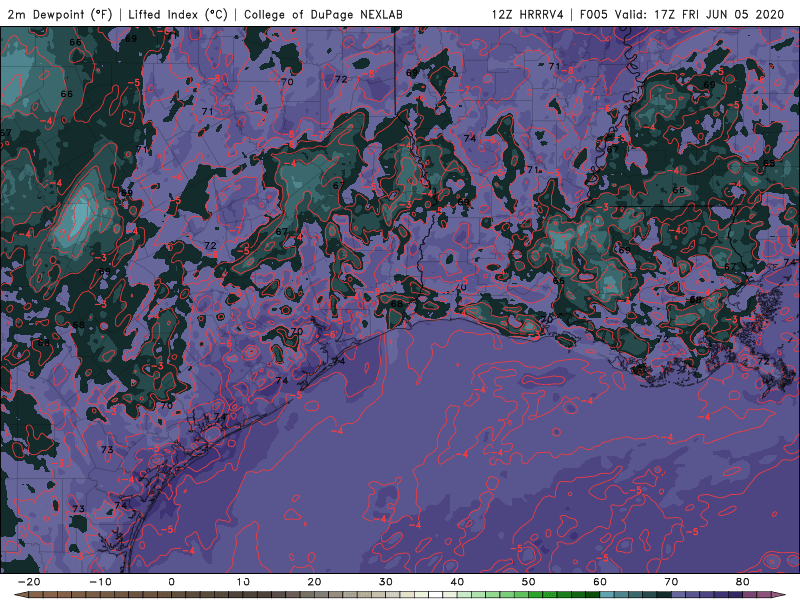Image resolution: width=800 pixels, height=600 pixels.
Task: Select the "F005" forecast hour text
Action: point(594,15)
